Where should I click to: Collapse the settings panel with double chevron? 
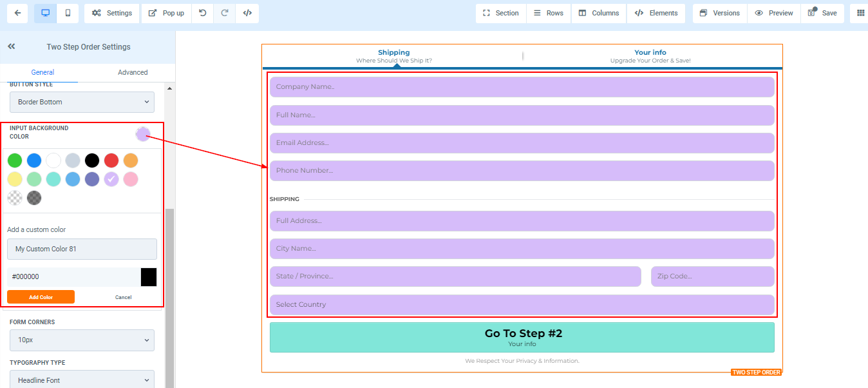pos(12,46)
